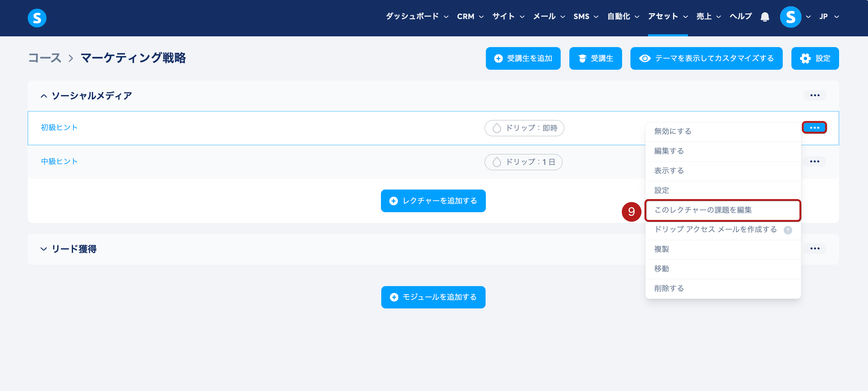Collapse the ソーシャルメディア module
The width and height of the screenshot is (868, 391).
pyautogui.click(x=44, y=96)
